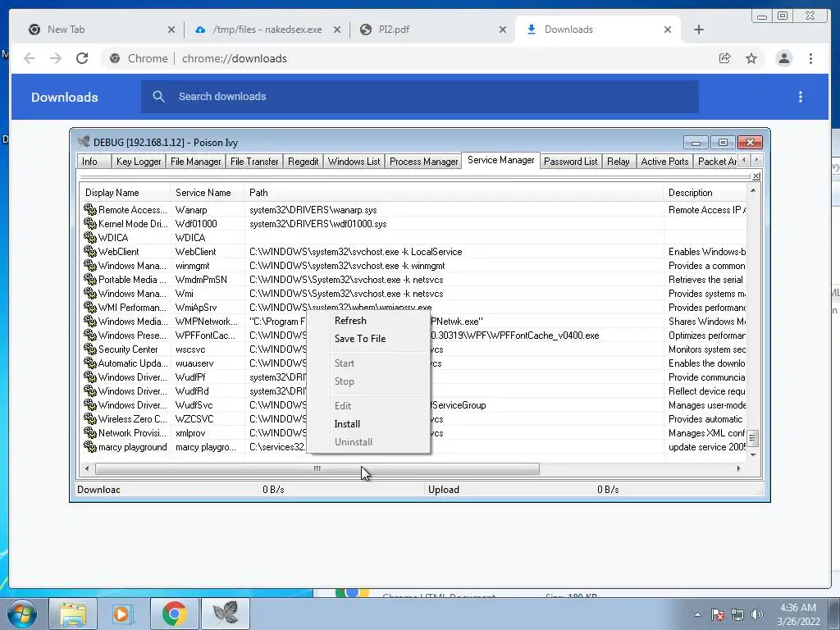The image size is (840, 630).
Task: Switch to the /tmp/files browser tab
Action: (x=267, y=30)
